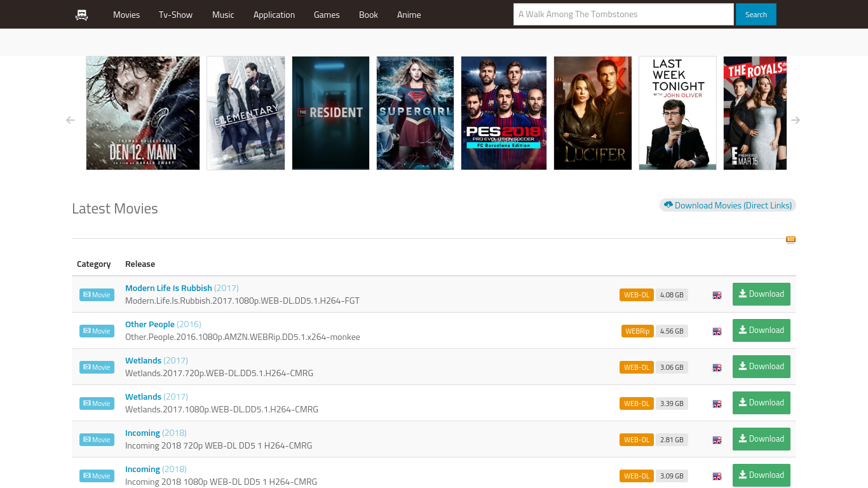Open the Anime section
Image resolution: width=868 pixels, height=488 pixels.
409,15
